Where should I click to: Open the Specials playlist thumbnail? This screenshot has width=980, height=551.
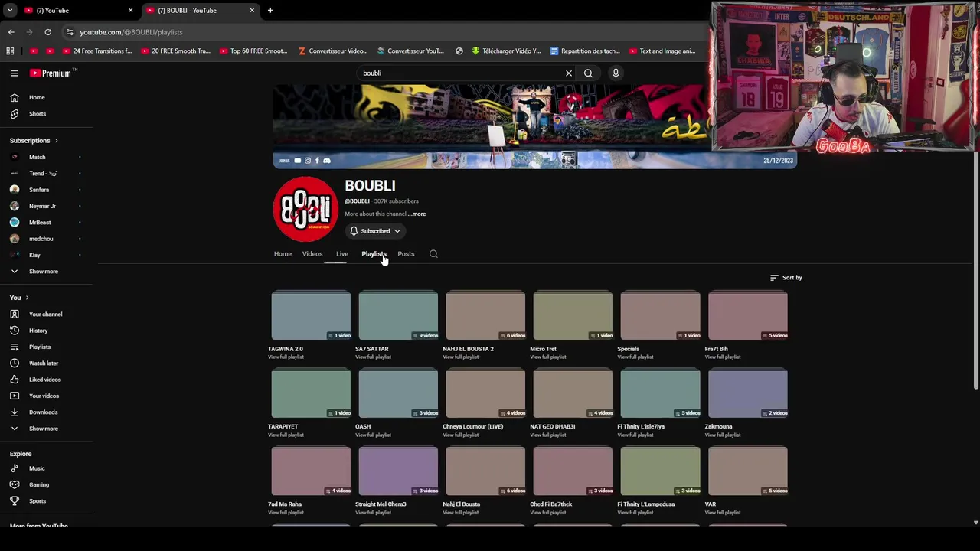[660, 315]
